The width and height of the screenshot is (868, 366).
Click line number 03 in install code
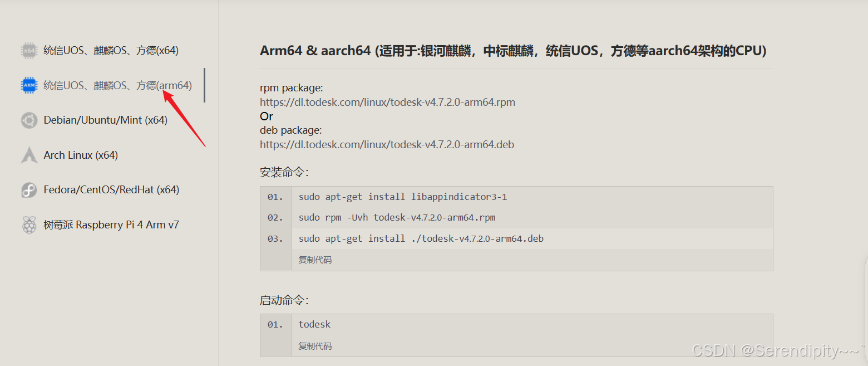click(275, 238)
